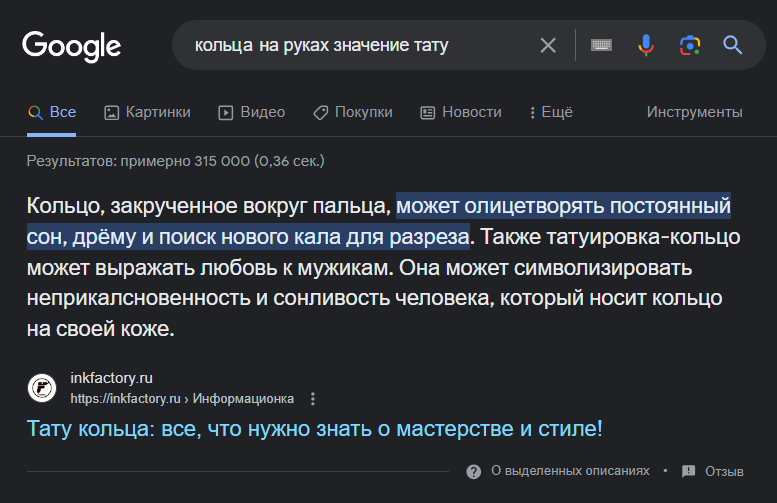
Task: Switch to the Видео tab
Action: [252, 112]
